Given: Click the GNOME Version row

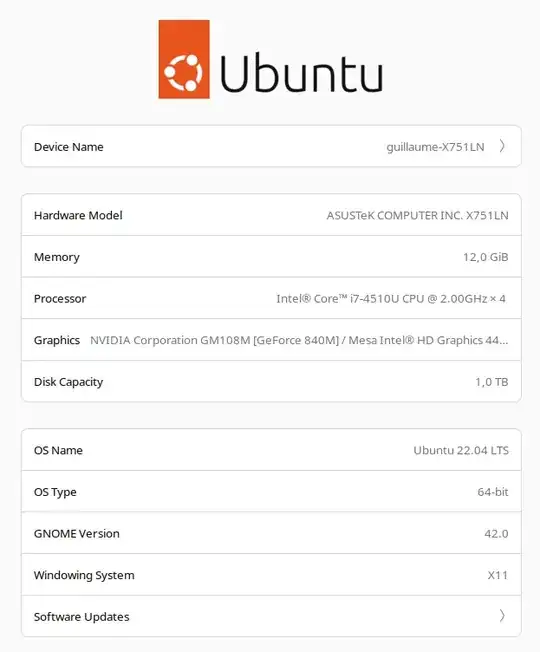Looking at the screenshot, I should (x=271, y=533).
